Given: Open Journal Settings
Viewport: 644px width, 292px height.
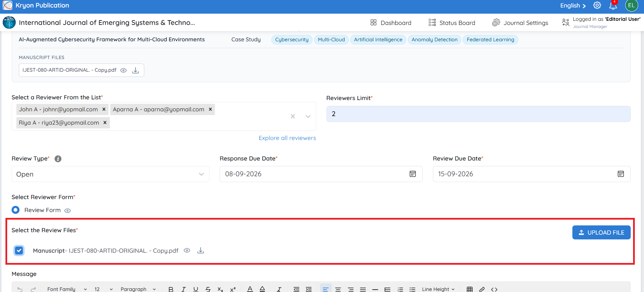Looking at the screenshot, I should coord(520,23).
